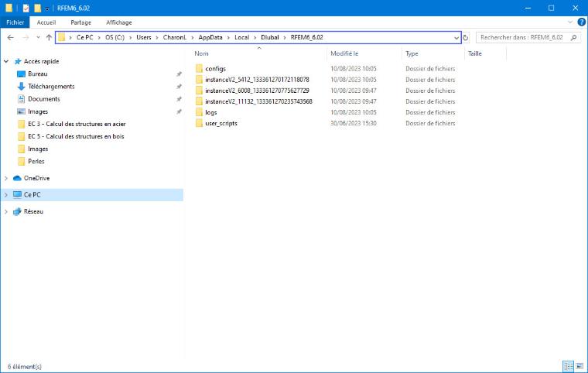Expand the OneDrive tree node
Image resolution: width=588 pixels, height=373 pixels.
[x=6, y=178]
